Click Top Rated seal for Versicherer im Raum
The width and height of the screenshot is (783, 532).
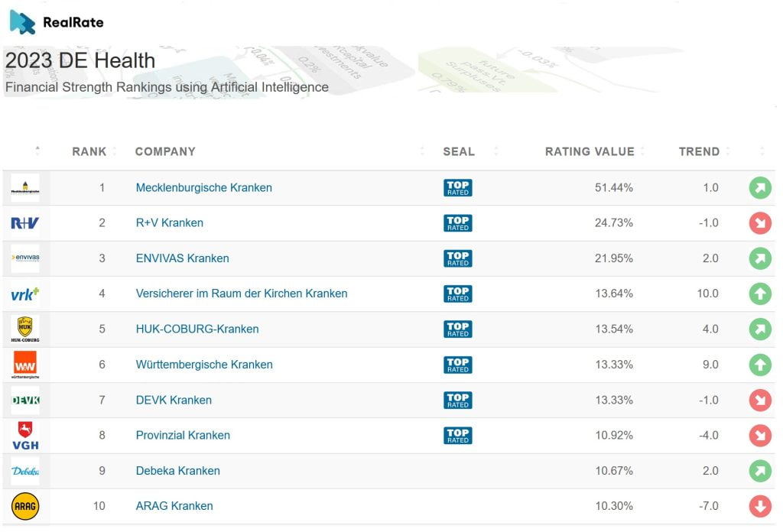tap(457, 294)
